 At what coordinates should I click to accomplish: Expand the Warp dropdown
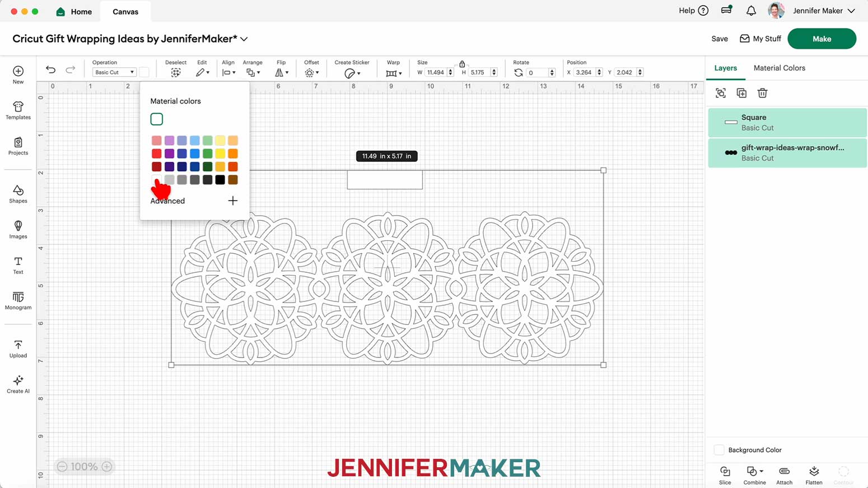coord(394,73)
